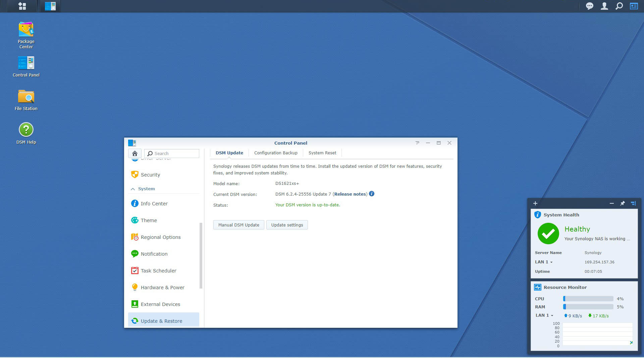Switch to System Reset tab
This screenshot has width=644, height=358.
click(322, 153)
